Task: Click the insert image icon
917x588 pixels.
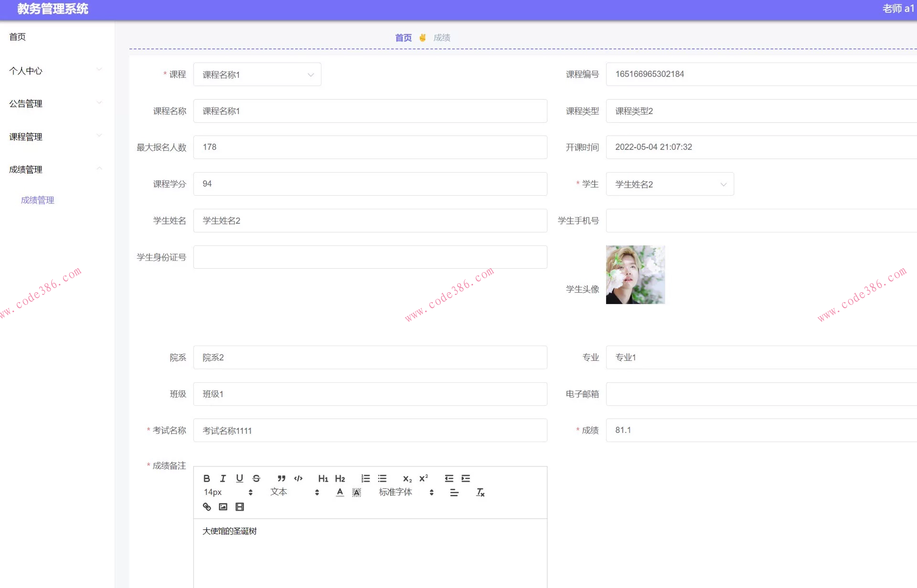Action: (223, 507)
